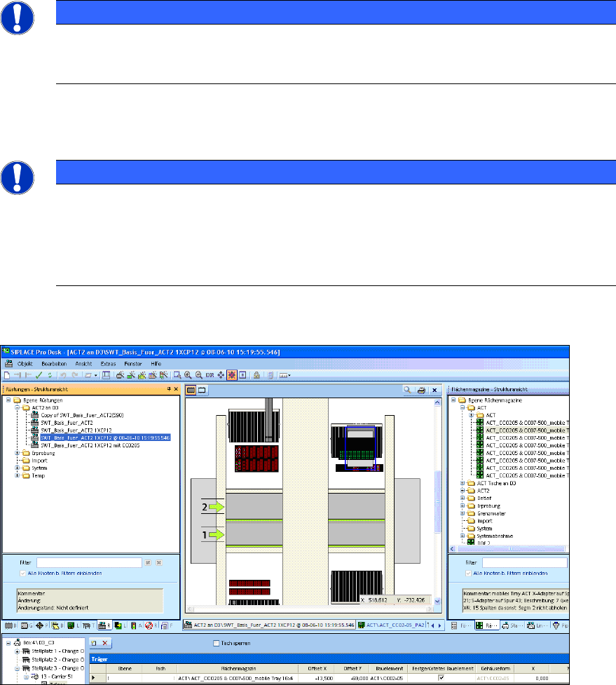The height and width of the screenshot is (685, 616).
Task: Expand the ACT Tische an D3 folder
Action: click(x=463, y=483)
